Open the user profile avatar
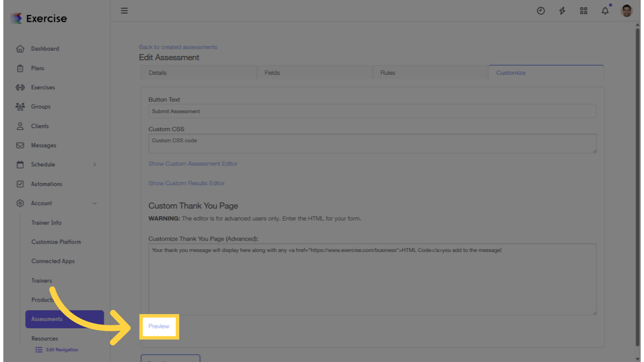Image resolution: width=644 pixels, height=362 pixels. [x=627, y=11]
